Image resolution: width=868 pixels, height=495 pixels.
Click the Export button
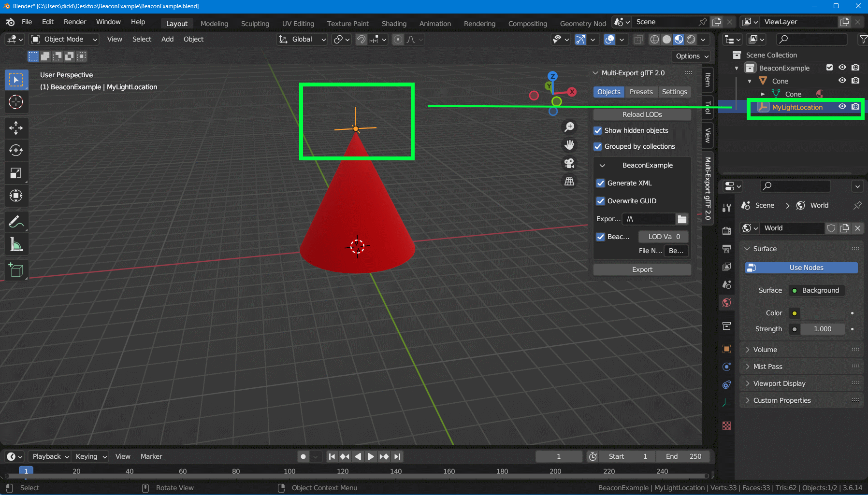642,269
